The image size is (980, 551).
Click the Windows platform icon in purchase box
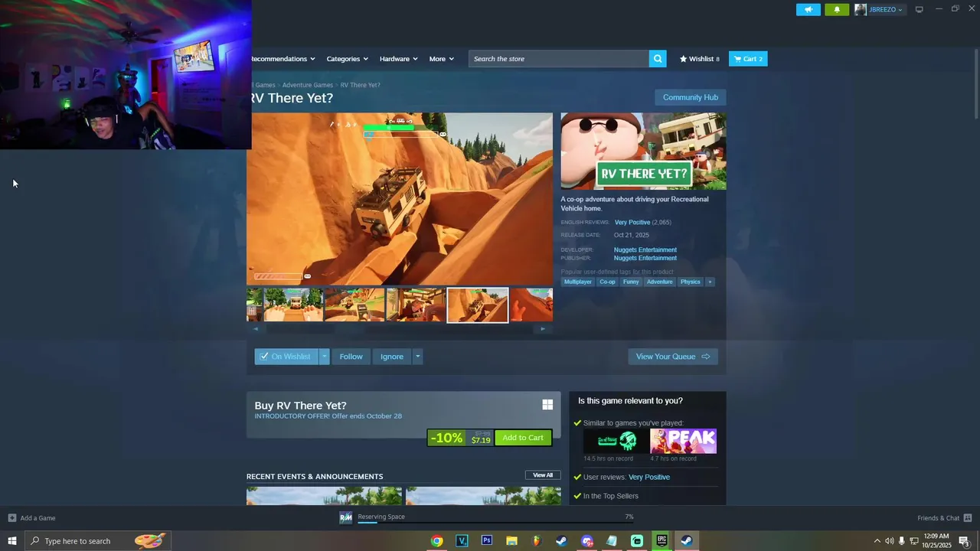[547, 405]
